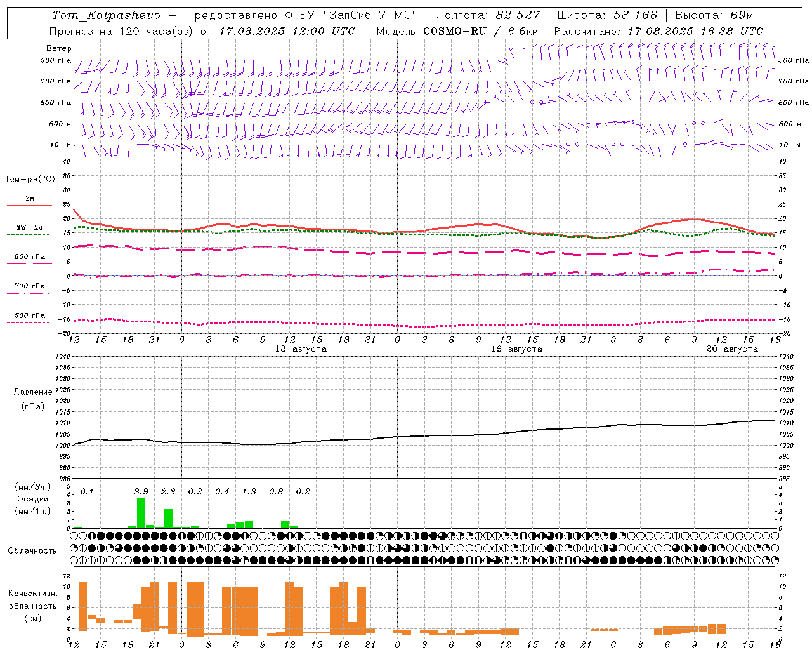Click the 1040 tick label on the left pressure axis
812x650 pixels.
(x=61, y=356)
